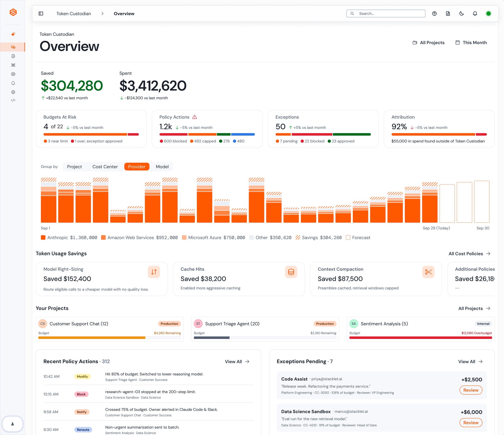
Task: Click Customer Support Chat budget progress bar
Action: click(110, 338)
